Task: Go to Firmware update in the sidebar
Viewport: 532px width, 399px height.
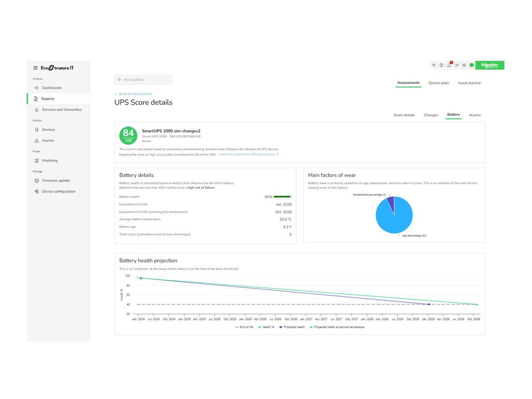Action: click(55, 180)
